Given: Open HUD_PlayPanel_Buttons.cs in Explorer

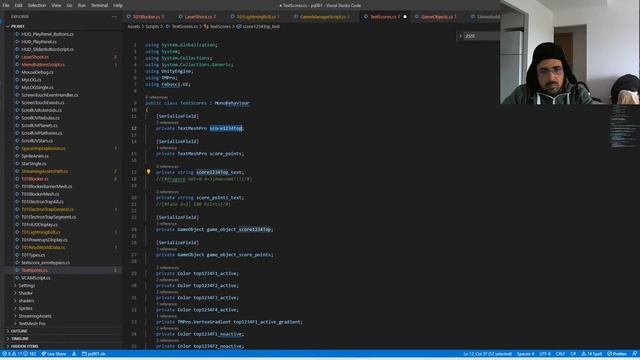Looking at the screenshot, I should click(x=47, y=34).
